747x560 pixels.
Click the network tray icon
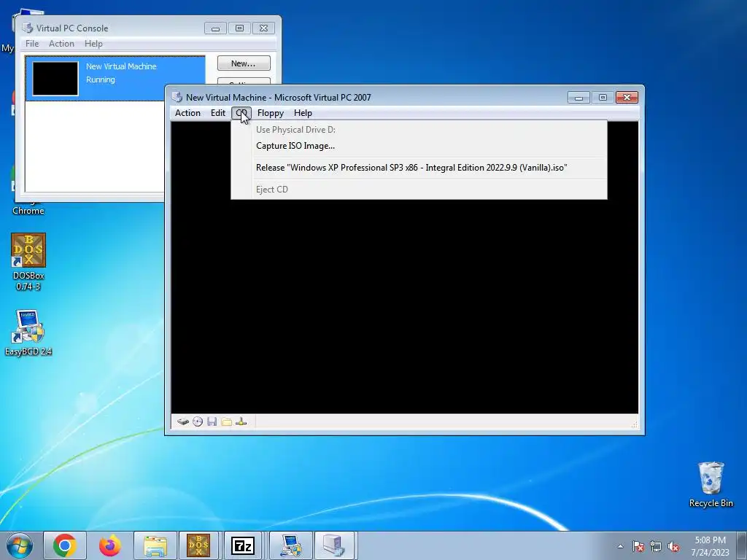[656, 546]
